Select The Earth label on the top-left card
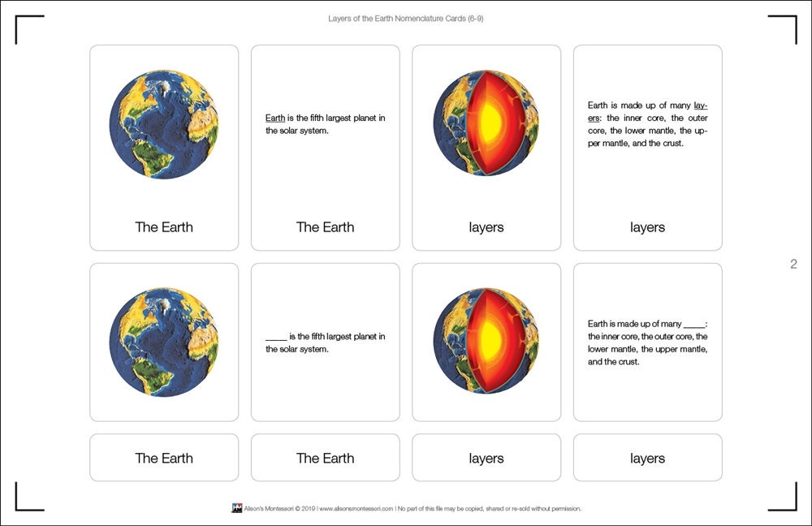 click(163, 227)
